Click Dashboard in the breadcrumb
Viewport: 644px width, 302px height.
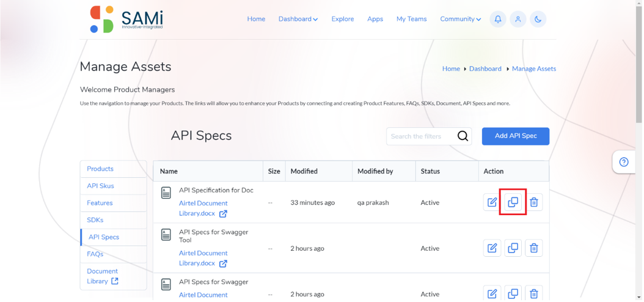point(485,68)
